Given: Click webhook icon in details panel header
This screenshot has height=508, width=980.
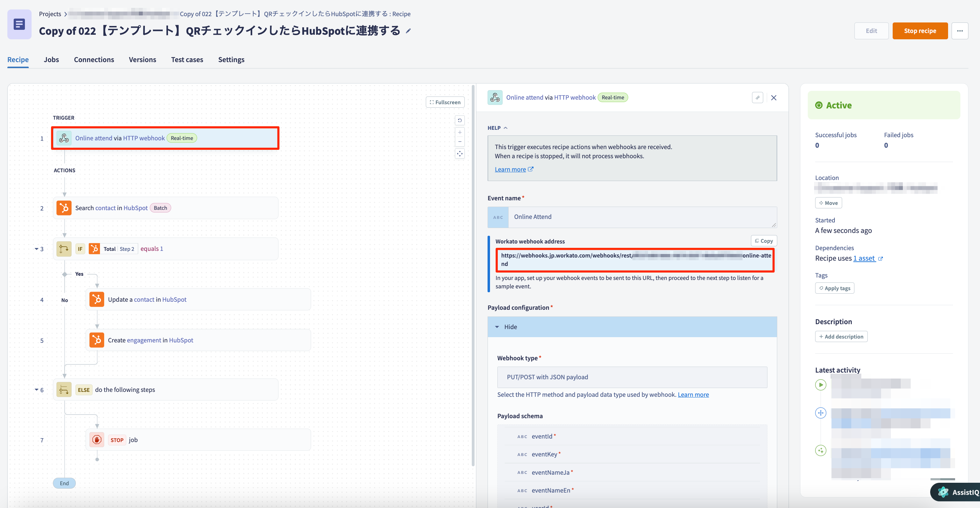Looking at the screenshot, I should [x=495, y=98].
